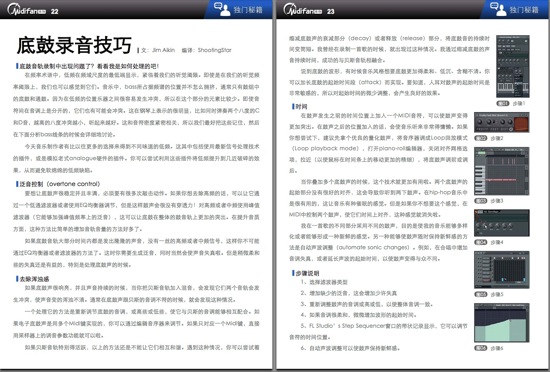Click the Midifan logo on page 22
This screenshot has height=372, width=550.
(x=27, y=10)
